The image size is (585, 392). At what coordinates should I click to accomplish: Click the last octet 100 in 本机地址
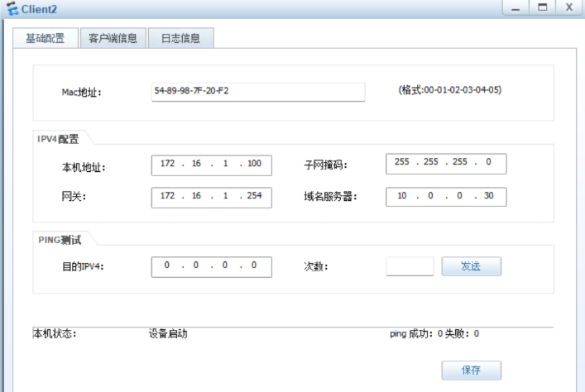pyautogui.click(x=254, y=164)
